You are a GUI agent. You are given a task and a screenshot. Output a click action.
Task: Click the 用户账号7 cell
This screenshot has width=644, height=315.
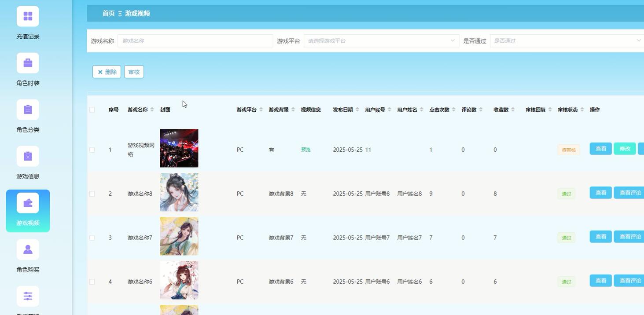coord(377,238)
